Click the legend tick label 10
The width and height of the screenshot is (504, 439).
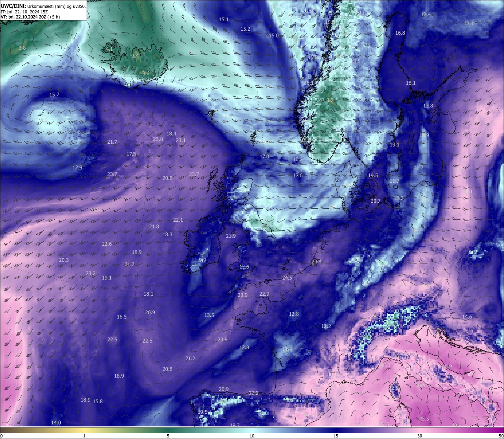click(x=252, y=436)
